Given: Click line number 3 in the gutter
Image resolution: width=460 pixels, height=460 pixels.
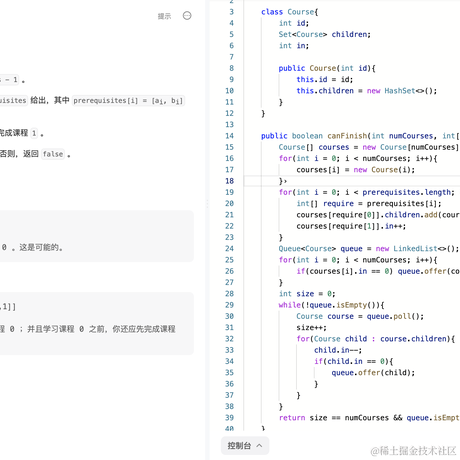Looking at the screenshot, I should 231,12.
